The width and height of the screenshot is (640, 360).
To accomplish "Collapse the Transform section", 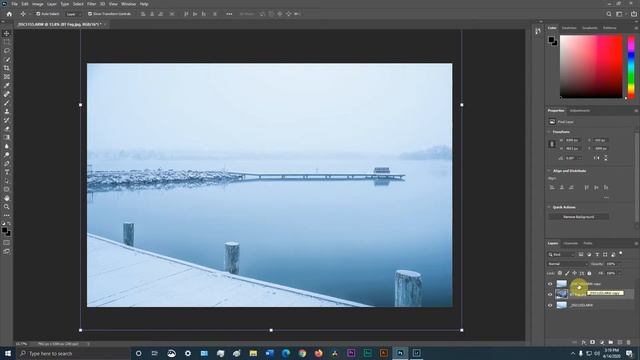I will coord(549,132).
